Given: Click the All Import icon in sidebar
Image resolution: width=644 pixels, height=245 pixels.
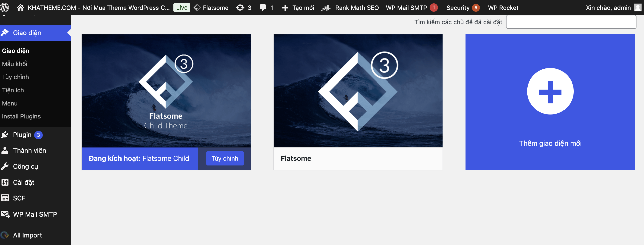Looking at the screenshot, I should coord(5,235).
